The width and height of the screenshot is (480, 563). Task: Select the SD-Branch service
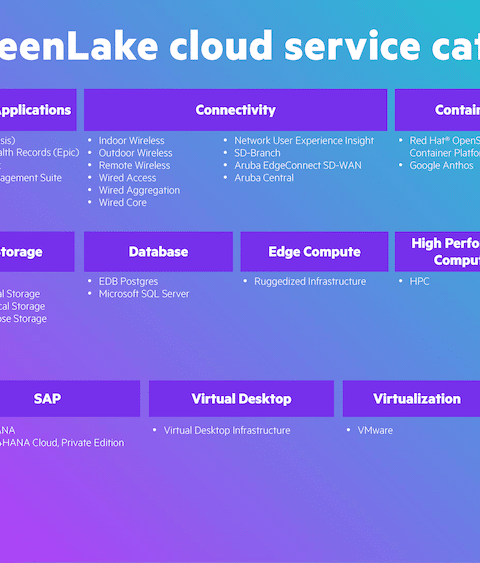257,153
